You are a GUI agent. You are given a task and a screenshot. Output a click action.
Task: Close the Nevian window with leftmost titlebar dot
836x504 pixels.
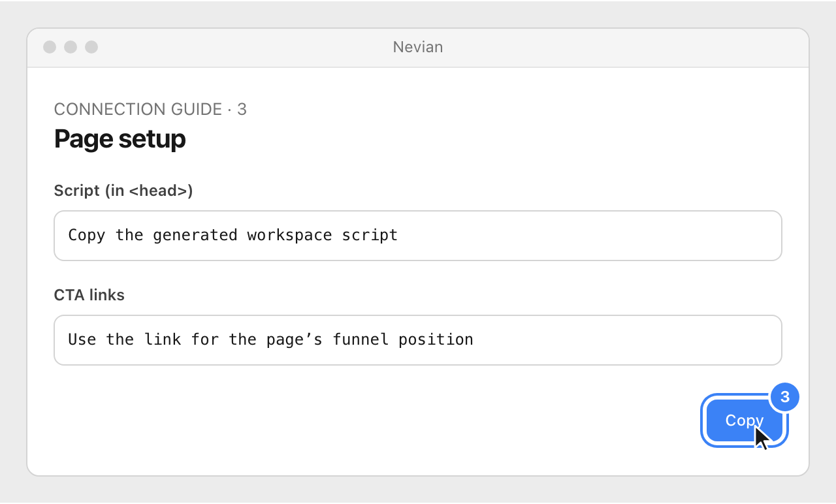point(50,47)
